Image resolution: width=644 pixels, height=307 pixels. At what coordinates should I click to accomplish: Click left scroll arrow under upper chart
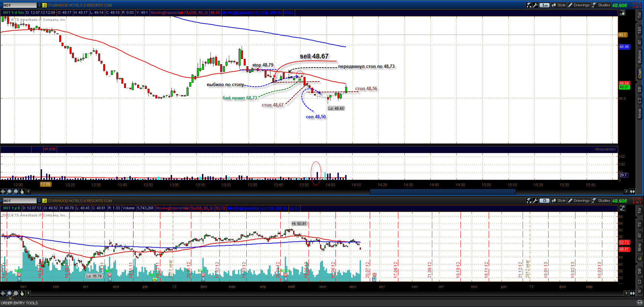[x=28, y=191]
